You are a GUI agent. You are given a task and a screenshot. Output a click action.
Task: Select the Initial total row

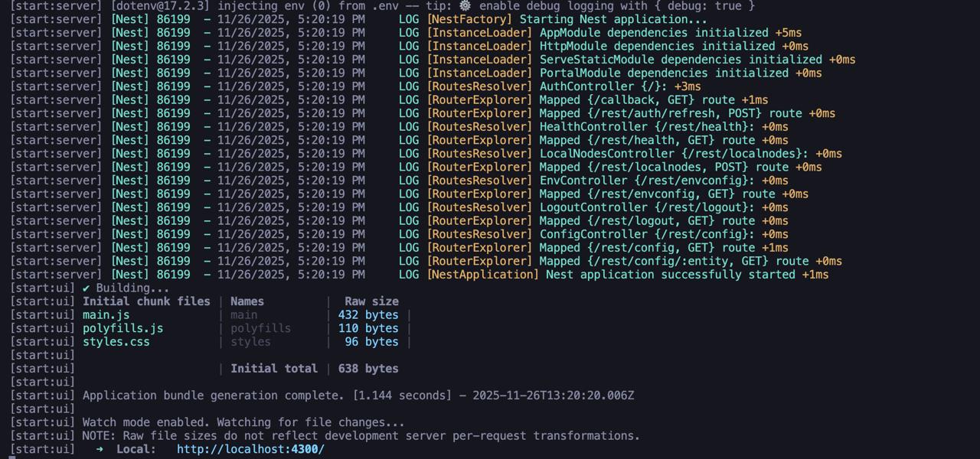click(x=273, y=368)
